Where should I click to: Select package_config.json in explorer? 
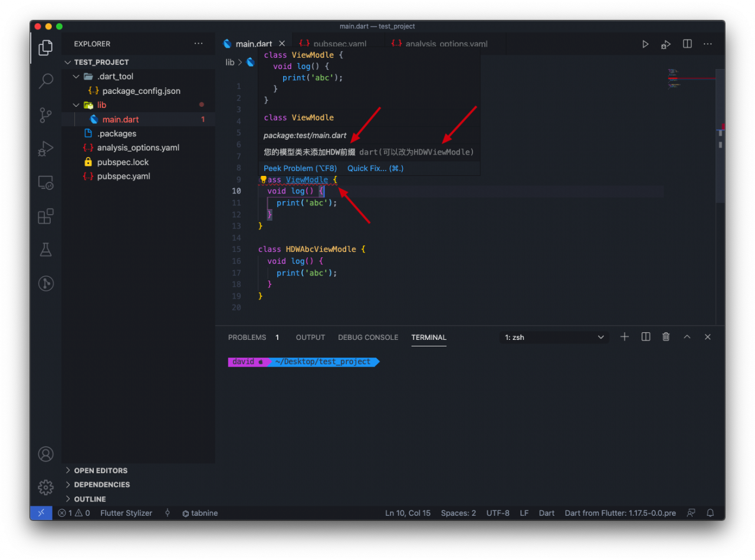point(141,91)
